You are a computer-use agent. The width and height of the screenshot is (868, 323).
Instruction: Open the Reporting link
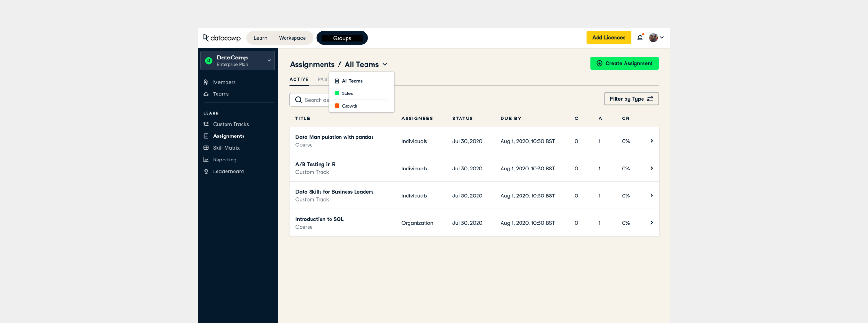225,160
